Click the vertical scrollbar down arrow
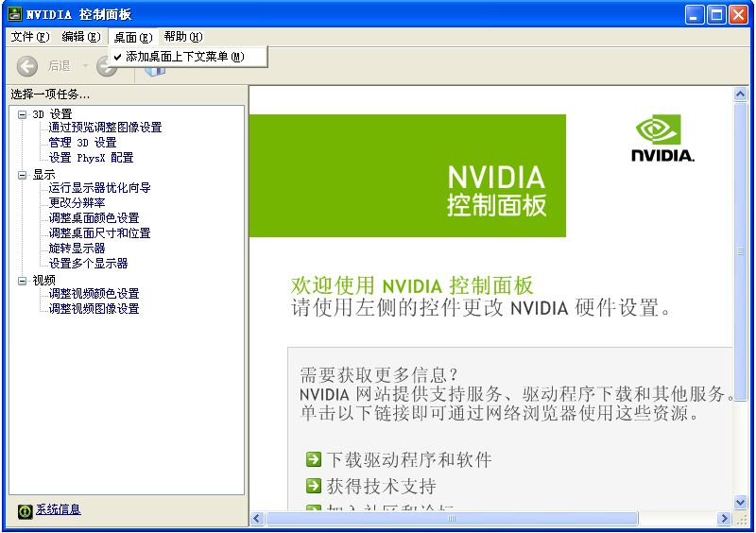 point(741,503)
